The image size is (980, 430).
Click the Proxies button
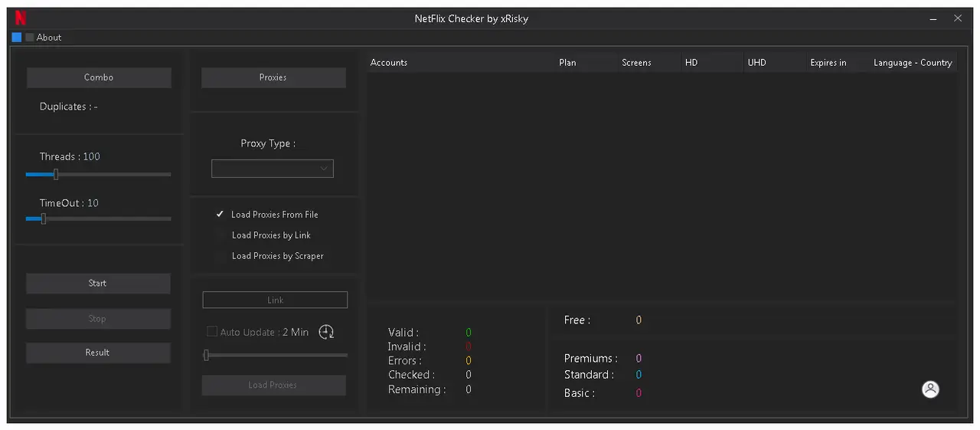273,77
